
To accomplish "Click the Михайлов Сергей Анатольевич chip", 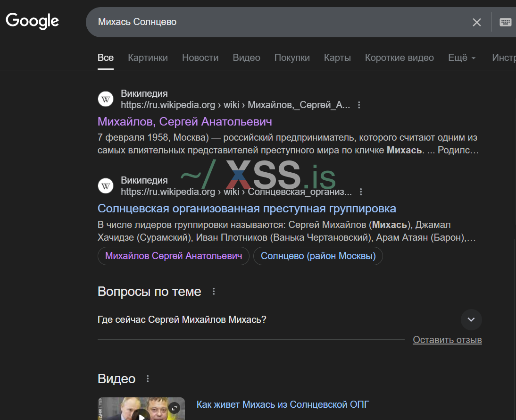I will point(174,256).
